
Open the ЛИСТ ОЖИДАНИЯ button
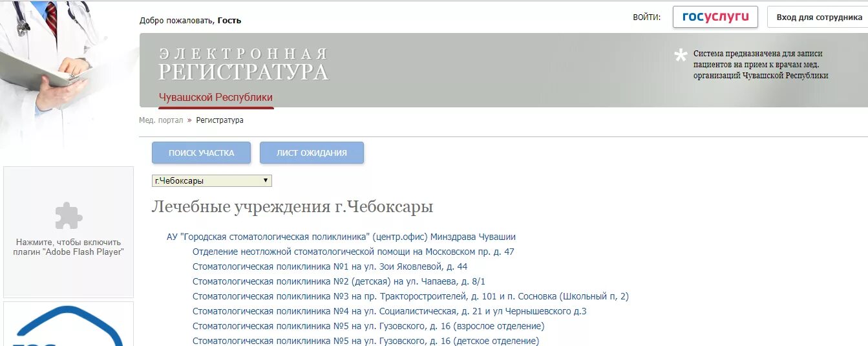312,153
